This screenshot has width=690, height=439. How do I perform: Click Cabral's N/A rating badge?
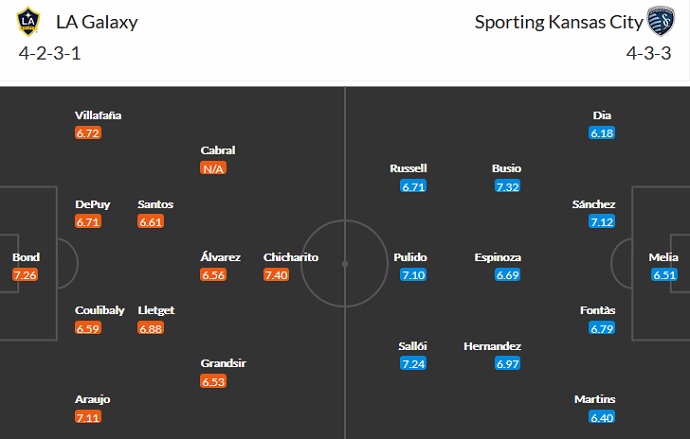[213, 168]
